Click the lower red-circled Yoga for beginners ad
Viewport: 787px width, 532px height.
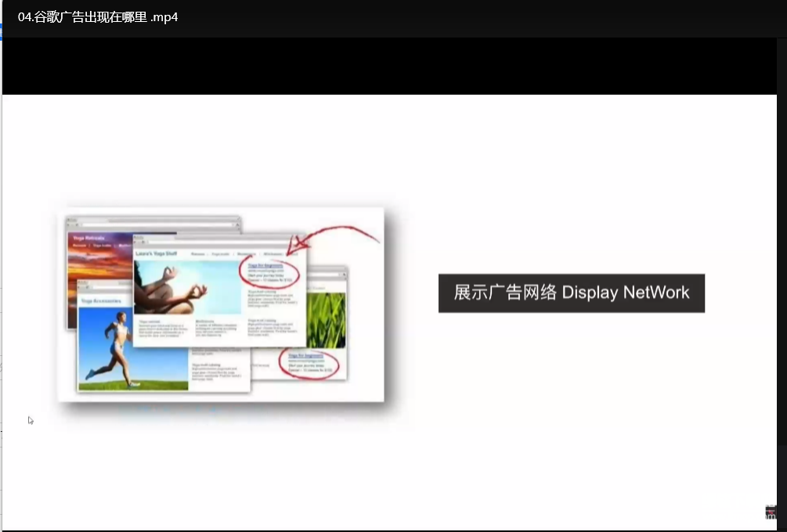(309, 364)
